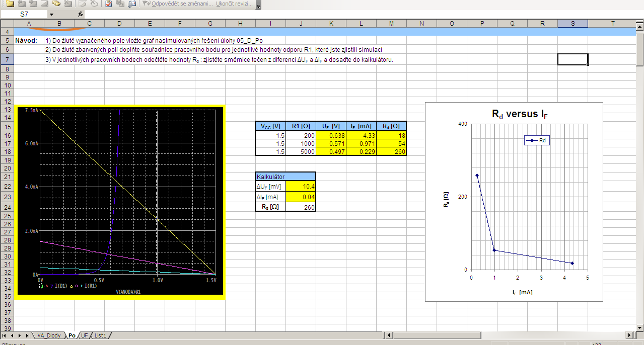Click the Name Box showing S7
Image resolution: width=644 pixels, height=345 pixels.
[24, 14]
